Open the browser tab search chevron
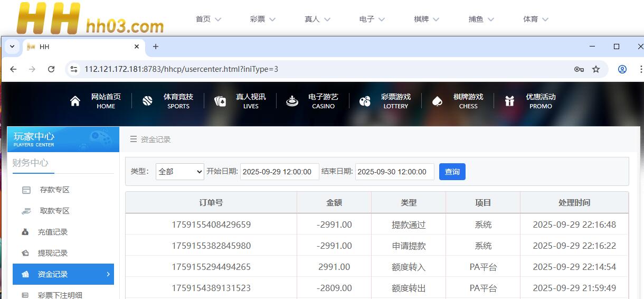 (x=12, y=46)
